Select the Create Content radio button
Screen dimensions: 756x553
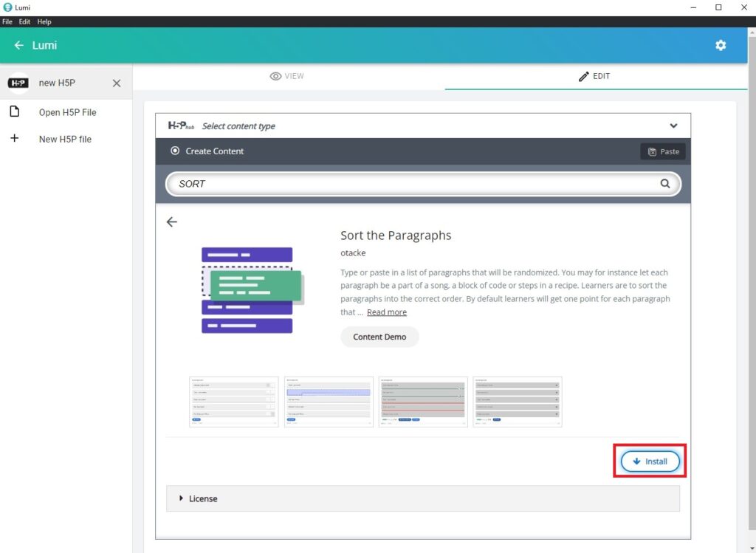tap(175, 151)
